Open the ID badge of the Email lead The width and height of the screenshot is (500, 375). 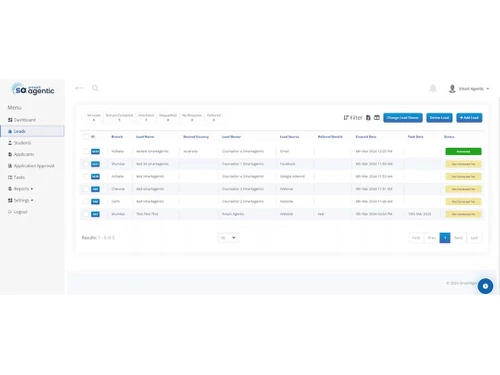(95, 151)
